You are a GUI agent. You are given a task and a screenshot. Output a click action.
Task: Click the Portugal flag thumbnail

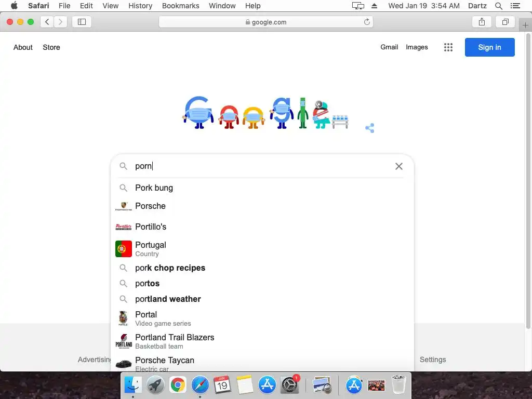coord(124,249)
